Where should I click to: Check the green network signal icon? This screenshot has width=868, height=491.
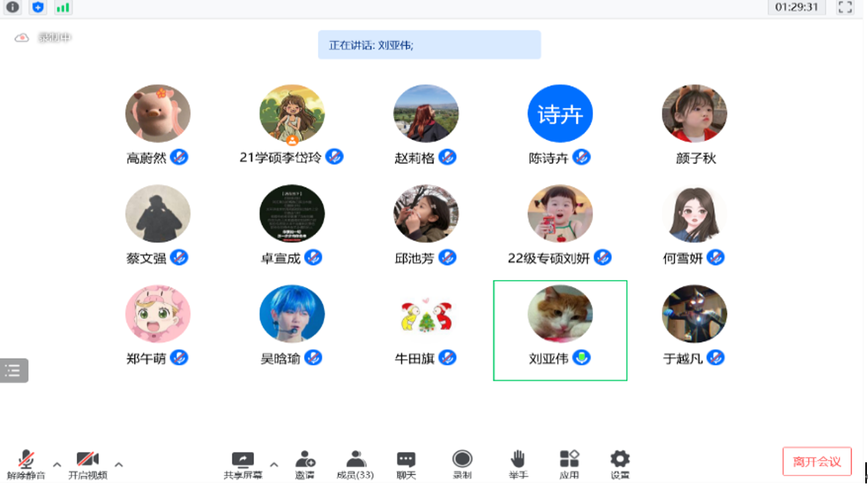pos(63,7)
